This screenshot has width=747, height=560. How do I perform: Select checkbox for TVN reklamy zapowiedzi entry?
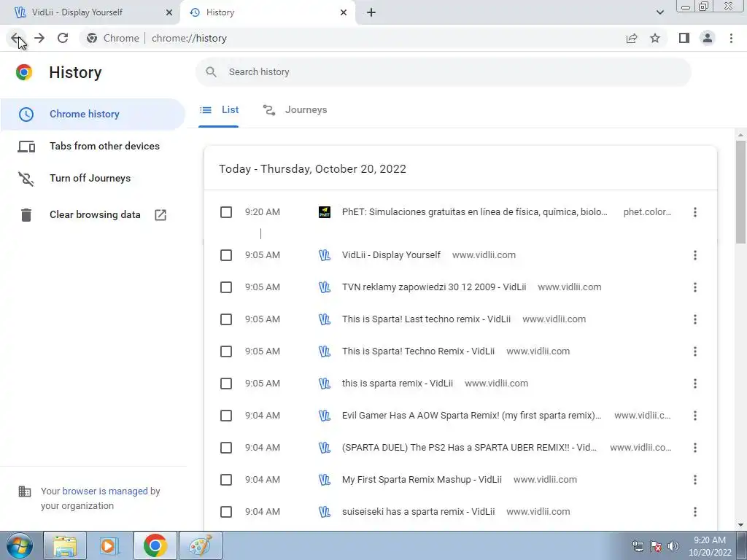tap(226, 287)
